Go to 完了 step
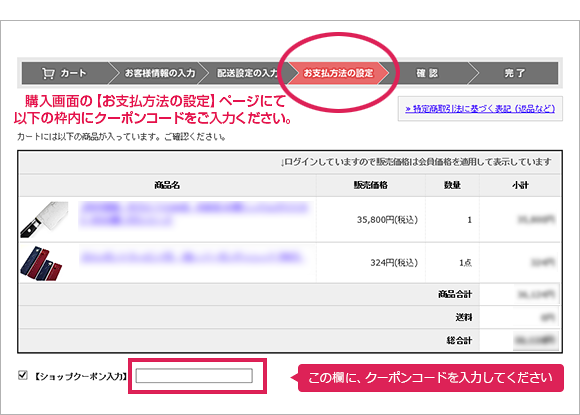 [515, 73]
